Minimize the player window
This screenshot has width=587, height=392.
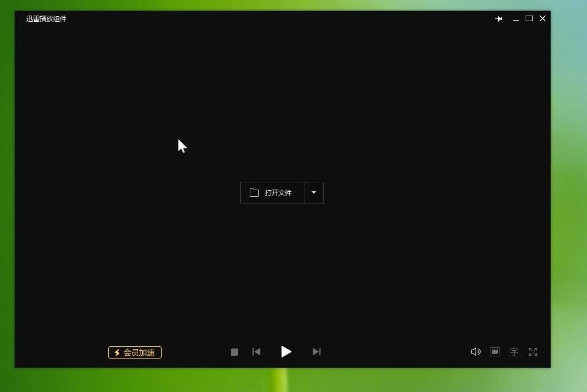[515, 18]
